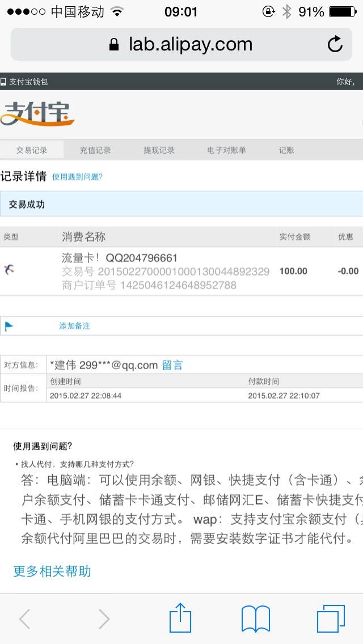The image size is (363, 644).
Task: Tap the 09:01 clock in status bar
Action: point(181,12)
